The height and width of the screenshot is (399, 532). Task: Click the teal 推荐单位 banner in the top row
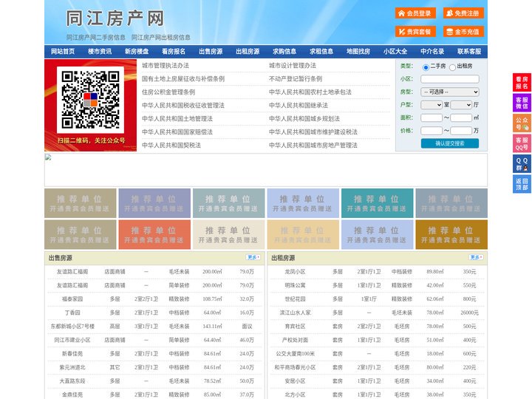[x=378, y=203]
